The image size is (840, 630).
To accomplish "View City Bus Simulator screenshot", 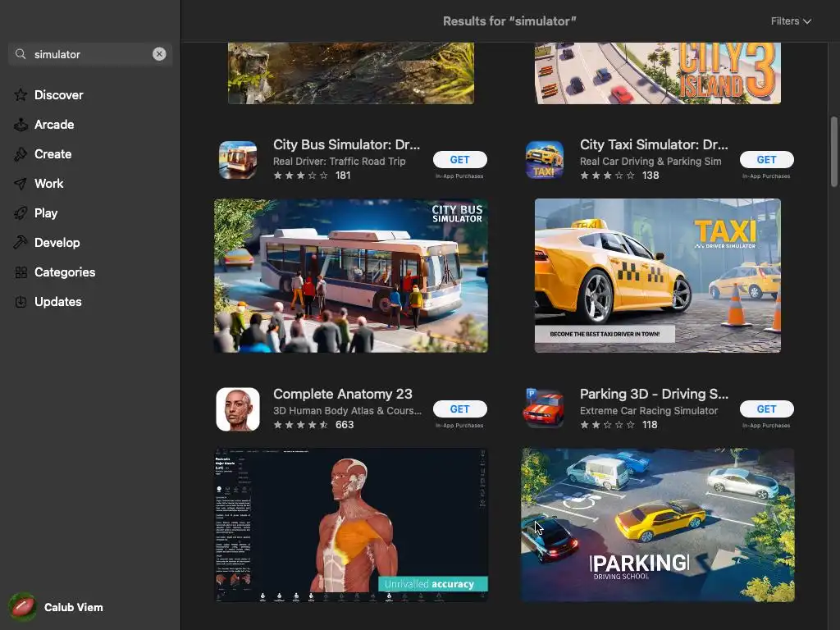I will tap(351, 276).
